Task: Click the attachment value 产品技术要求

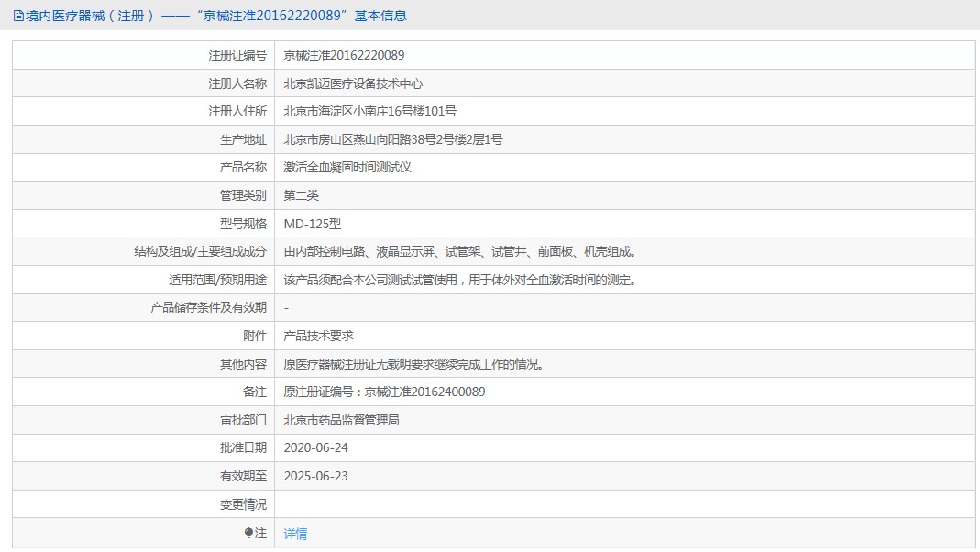Action: coord(319,336)
